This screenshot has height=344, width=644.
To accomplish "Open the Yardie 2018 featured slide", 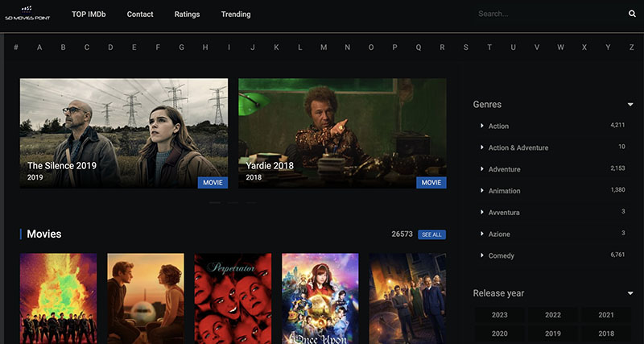I will [343, 134].
